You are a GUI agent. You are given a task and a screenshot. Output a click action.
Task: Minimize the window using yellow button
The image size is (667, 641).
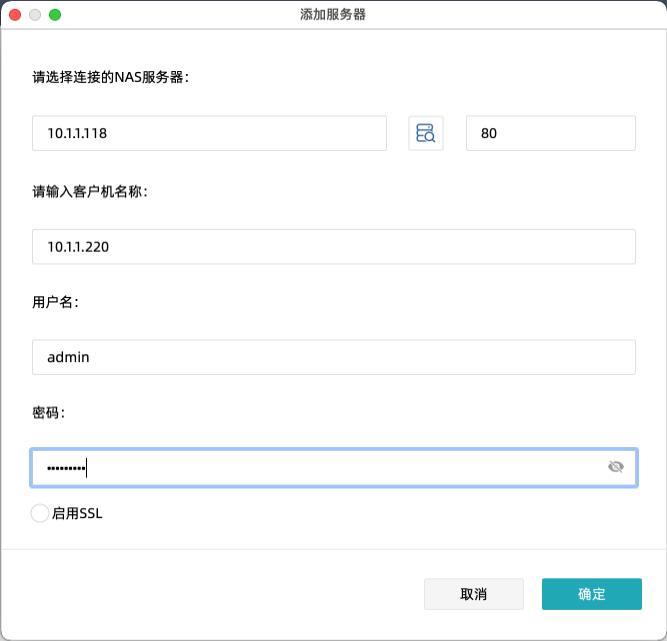pos(35,15)
